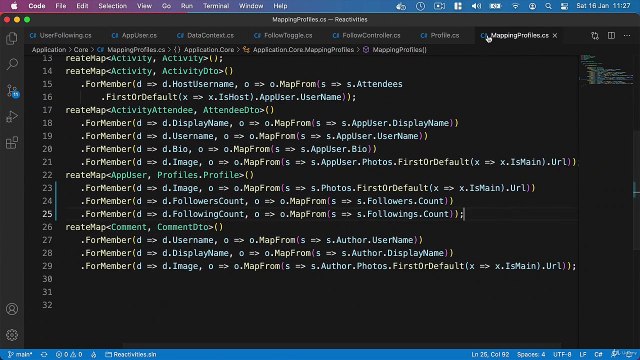Click line number 22 in gutter

[x=47, y=175]
